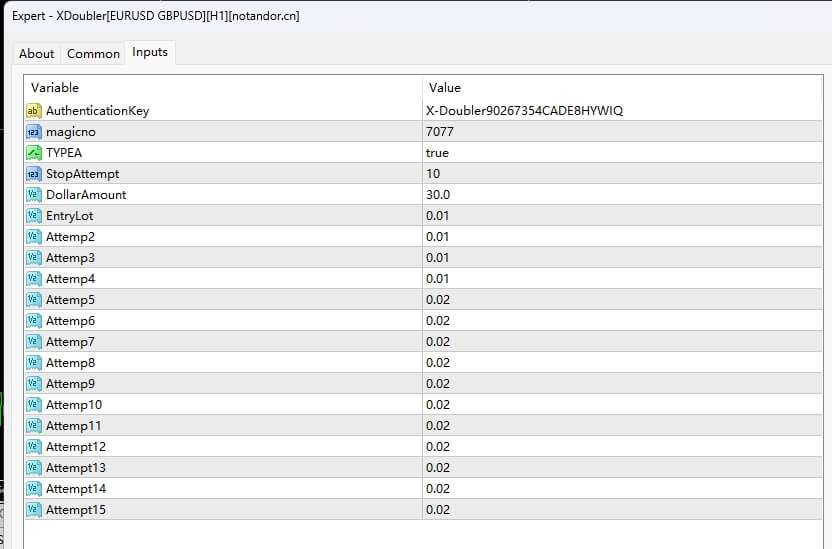Select the Attemp4 value 0.01
Viewport: 832px width, 549px height.
click(437, 278)
